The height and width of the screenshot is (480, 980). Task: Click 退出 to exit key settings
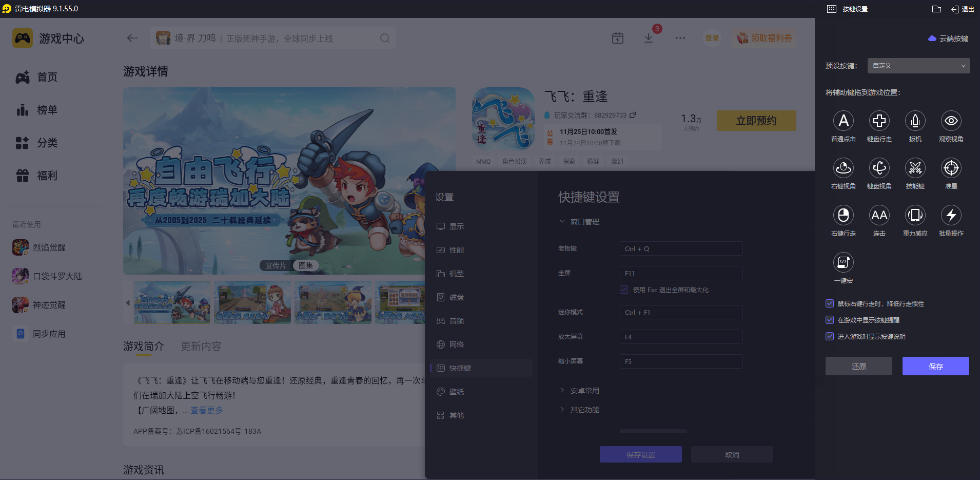point(963,9)
